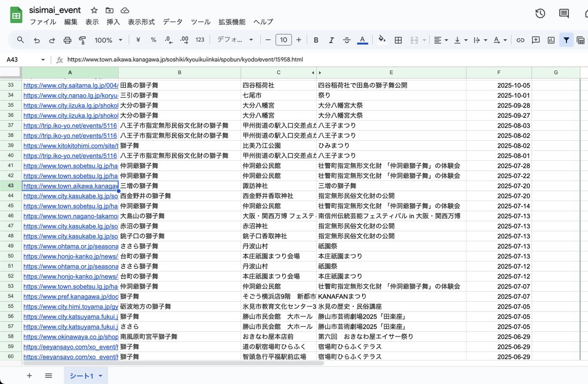Open the ヘルプ menu
Viewport: 588px width, 384px height.
click(263, 22)
